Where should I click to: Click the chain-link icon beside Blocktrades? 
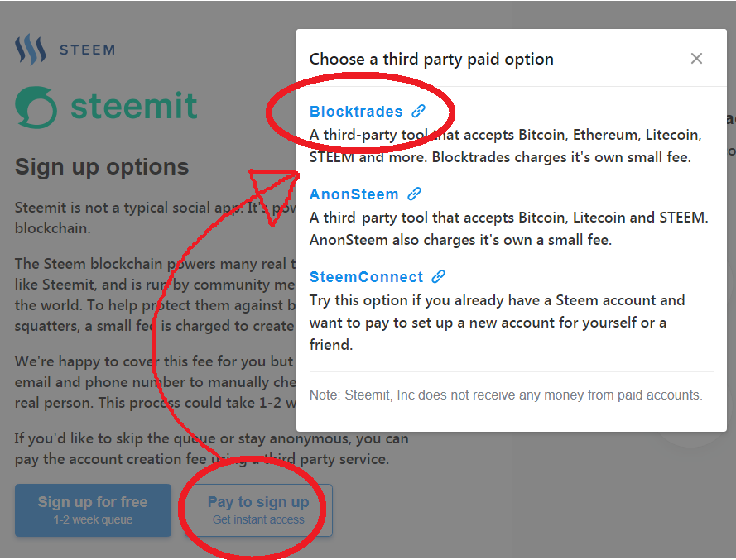(418, 111)
